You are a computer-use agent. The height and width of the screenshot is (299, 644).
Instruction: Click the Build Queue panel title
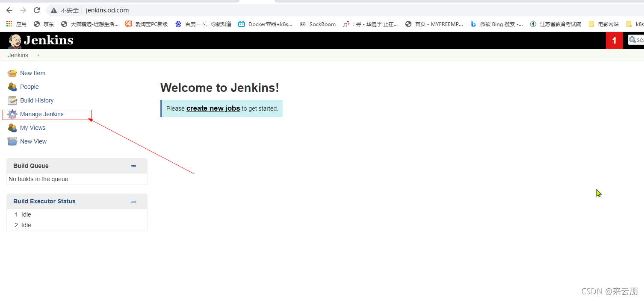(x=31, y=166)
